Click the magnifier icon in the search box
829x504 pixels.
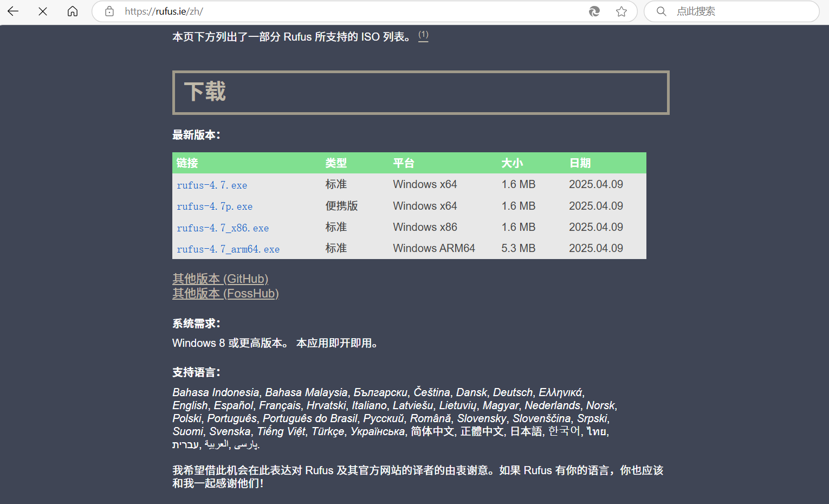[x=661, y=11]
